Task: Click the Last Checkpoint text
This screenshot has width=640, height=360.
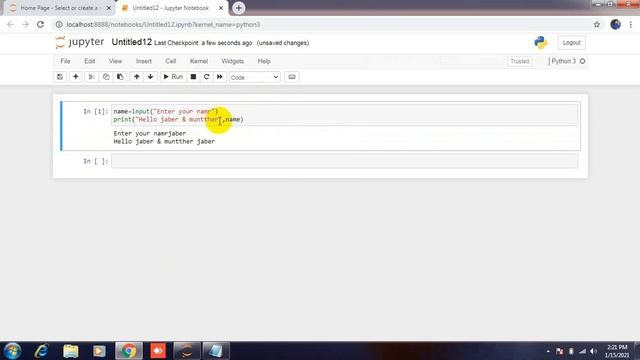Action: point(203,43)
